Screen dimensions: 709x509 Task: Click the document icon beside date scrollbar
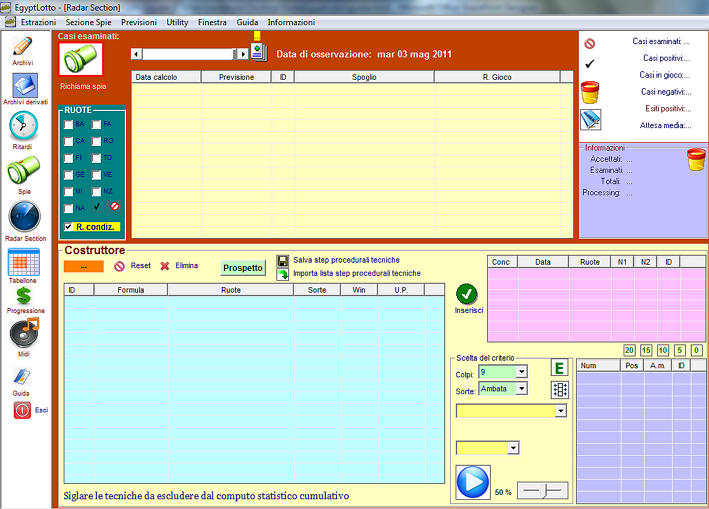point(259,52)
